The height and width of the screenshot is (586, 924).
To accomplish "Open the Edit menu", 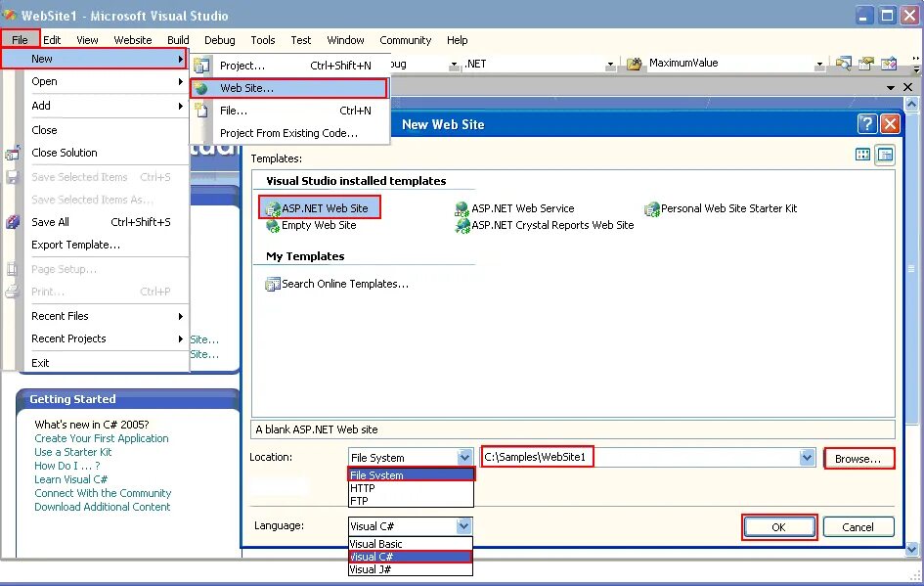I will [x=52, y=40].
